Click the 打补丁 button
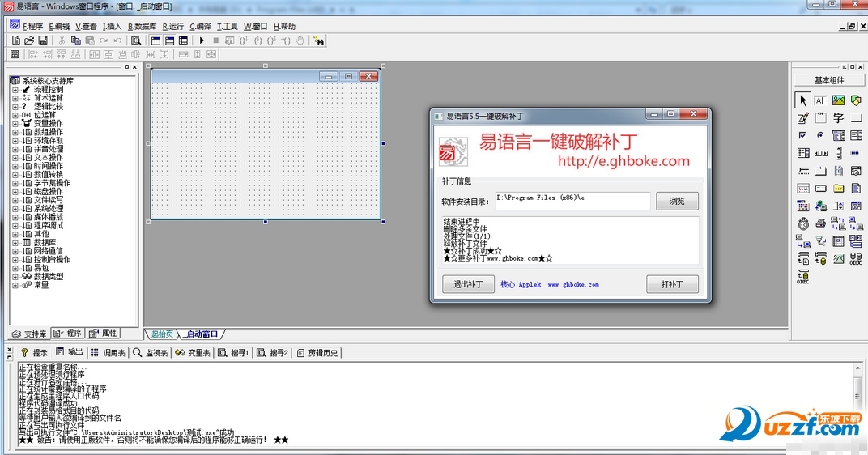The height and width of the screenshot is (455, 868). point(672,284)
